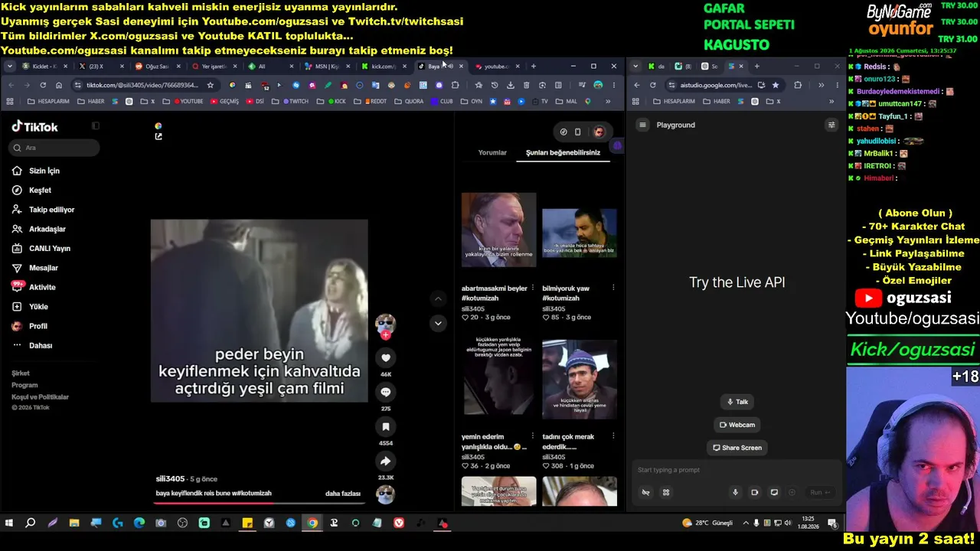This screenshot has width=980, height=551.
Task: Share the TikTok video with arrow icon
Action: click(x=386, y=461)
